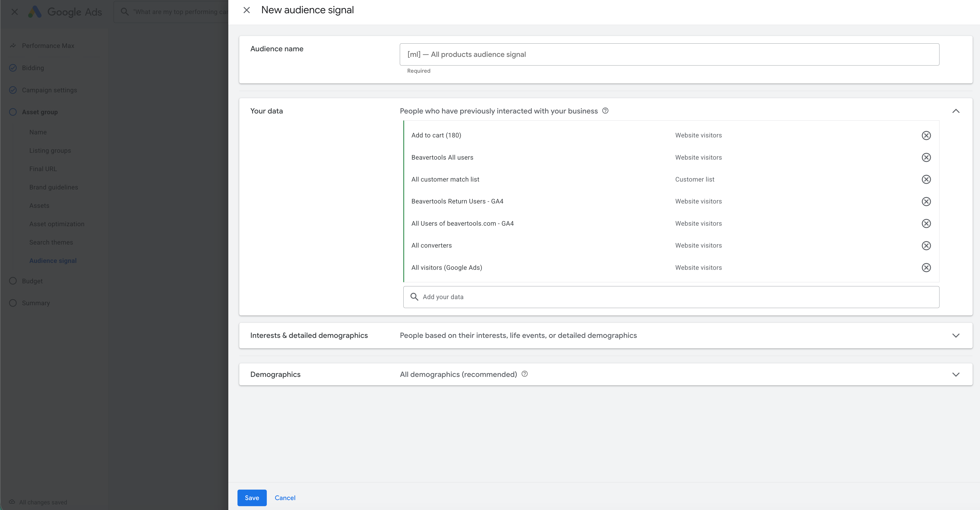Select All Users of beavertools.com - GA4 text

click(x=463, y=223)
